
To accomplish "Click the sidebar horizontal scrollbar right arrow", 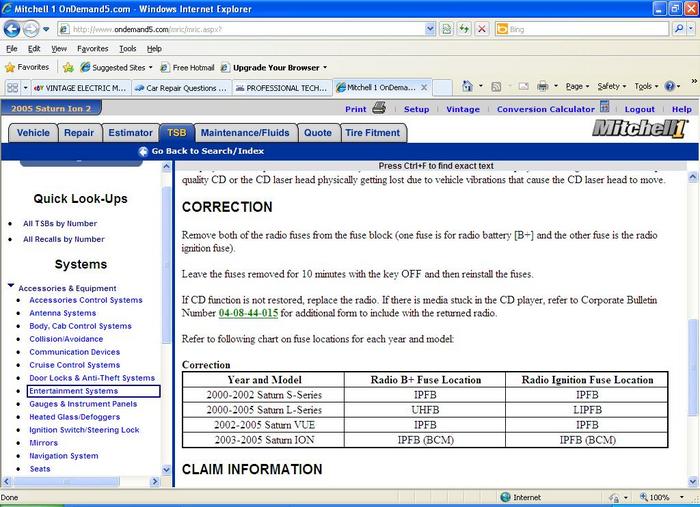I will [x=155, y=482].
